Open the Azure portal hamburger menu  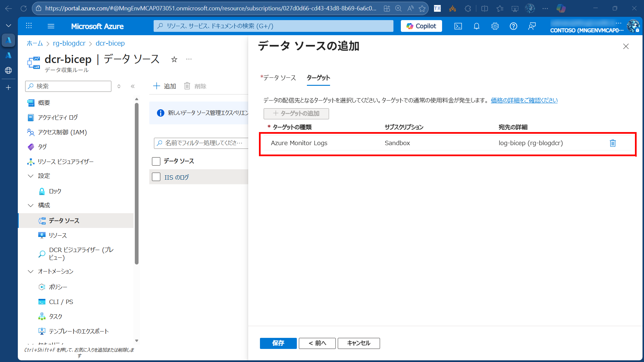point(51,26)
